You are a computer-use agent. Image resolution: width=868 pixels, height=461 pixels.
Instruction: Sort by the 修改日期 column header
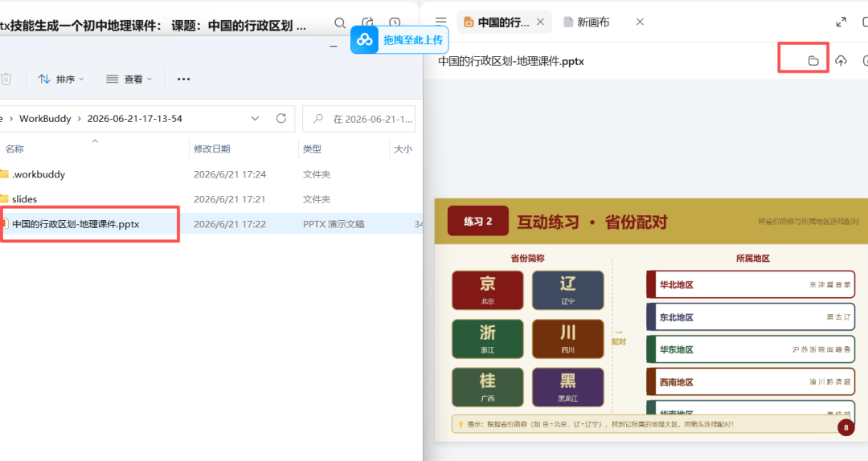click(x=211, y=149)
